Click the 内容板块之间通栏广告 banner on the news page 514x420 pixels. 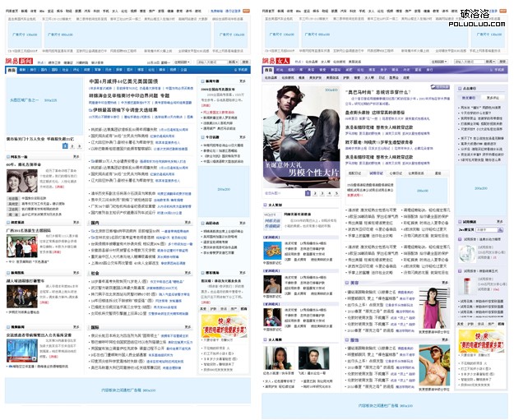(127, 390)
